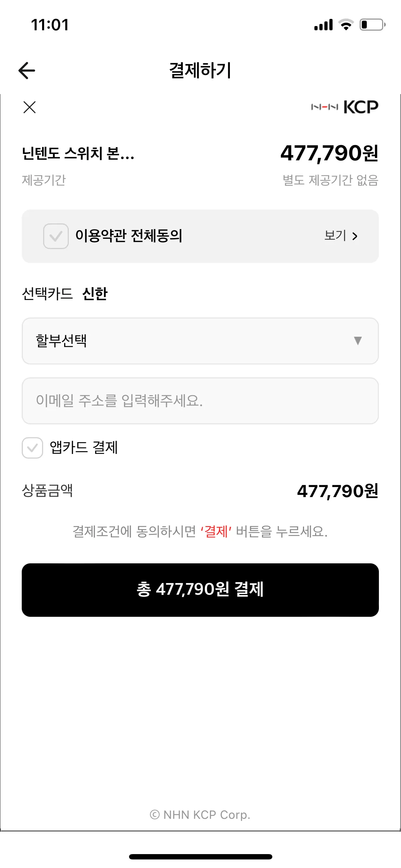This screenshot has height=868, width=401.
Task: Focus the email address input field
Action: [x=200, y=401]
